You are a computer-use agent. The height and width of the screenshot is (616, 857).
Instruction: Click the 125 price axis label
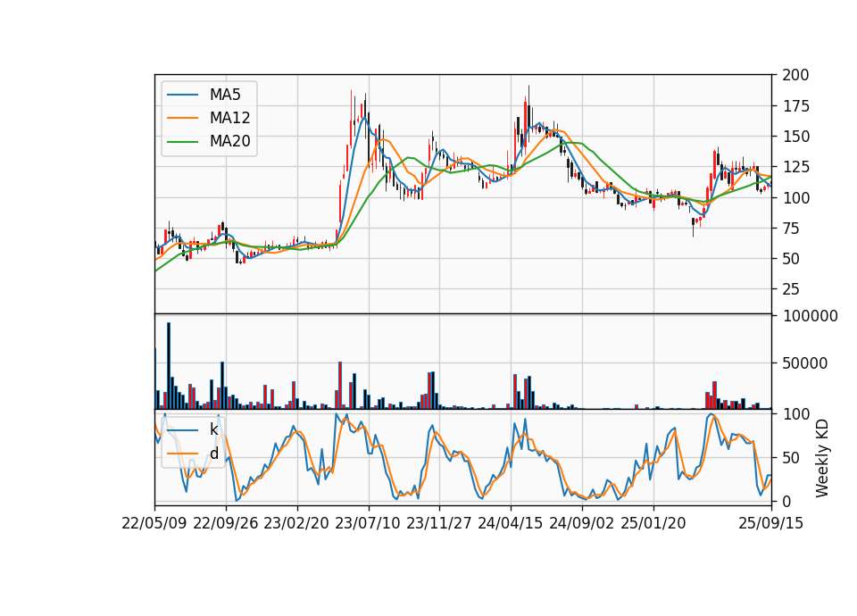(795, 167)
